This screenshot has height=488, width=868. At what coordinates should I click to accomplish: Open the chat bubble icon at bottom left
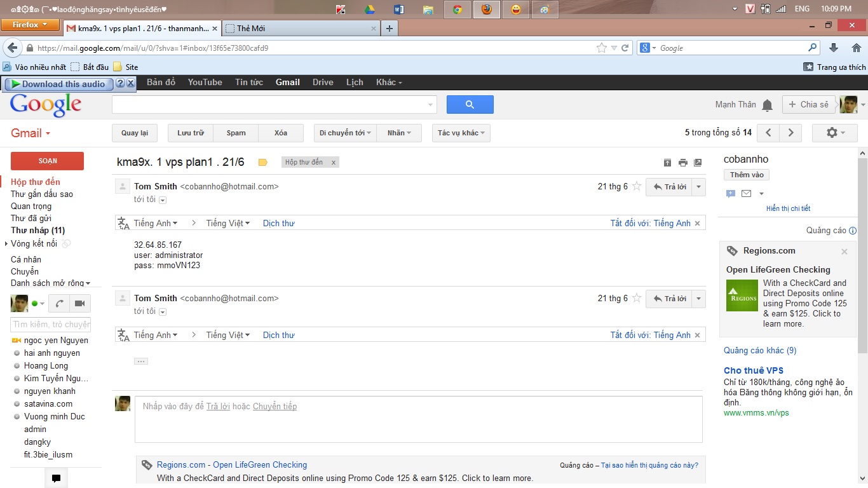click(x=56, y=478)
